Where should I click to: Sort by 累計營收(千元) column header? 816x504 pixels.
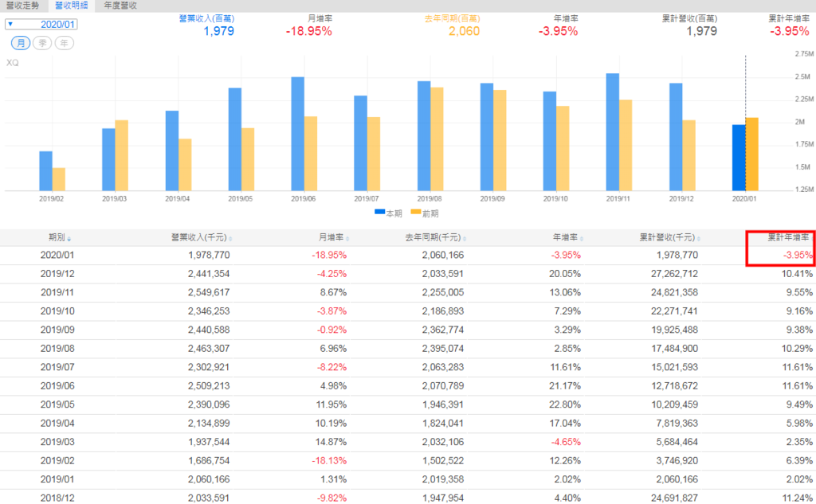tap(669, 238)
